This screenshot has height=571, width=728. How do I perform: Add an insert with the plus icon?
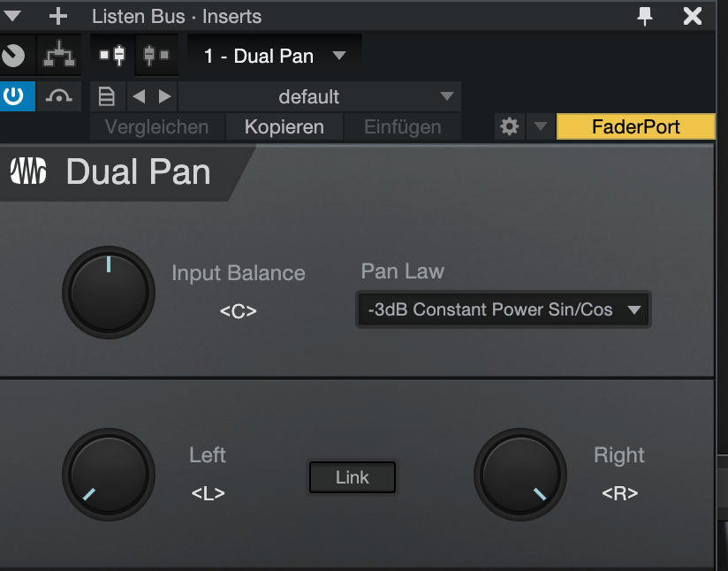tap(58, 16)
